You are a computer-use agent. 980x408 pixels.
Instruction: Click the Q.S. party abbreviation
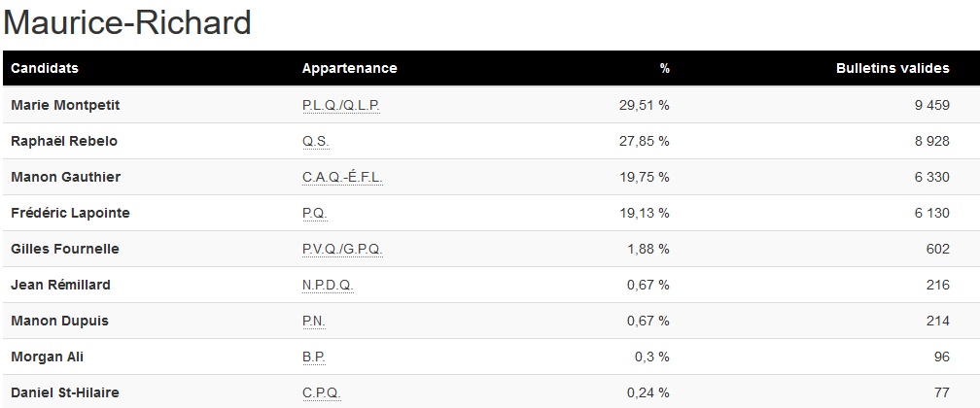click(x=316, y=141)
